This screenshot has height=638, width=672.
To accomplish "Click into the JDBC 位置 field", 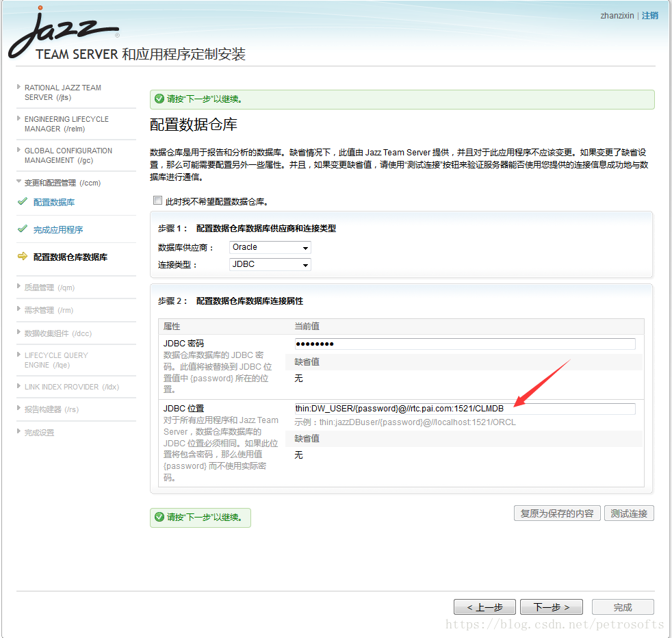I will pos(465,409).
